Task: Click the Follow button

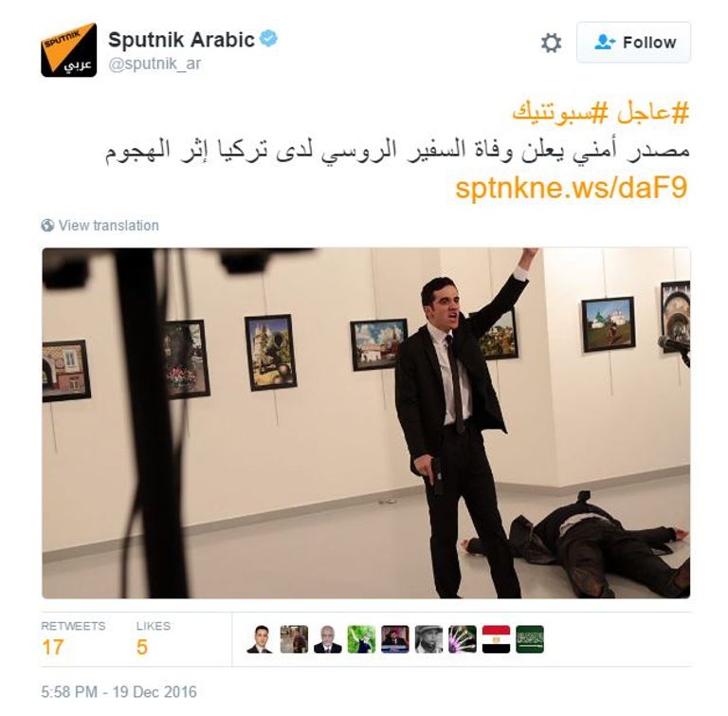Action: (634, 43)
